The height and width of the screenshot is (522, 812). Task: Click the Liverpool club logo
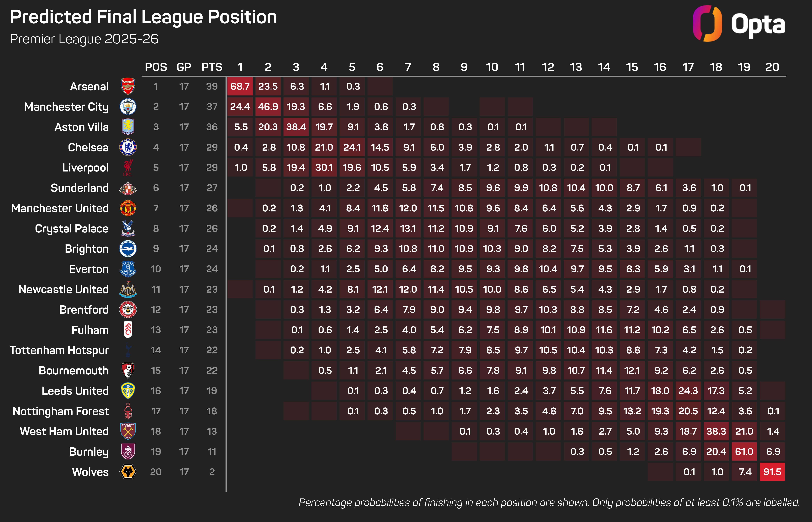128,167
